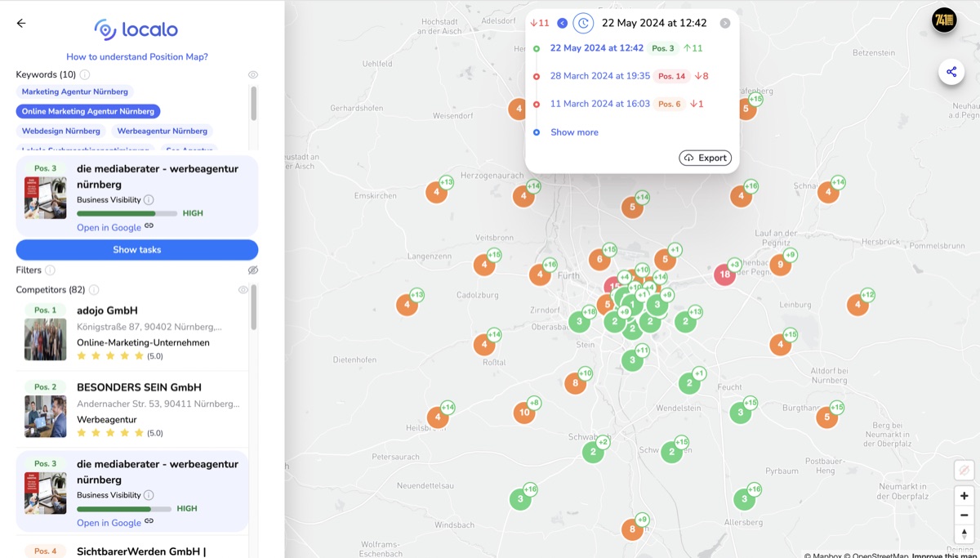This screenshot has width=980, height=558.
Task: Select BESONDERS SEIN GmbH competitor name
Action: [x=139, y=387]
